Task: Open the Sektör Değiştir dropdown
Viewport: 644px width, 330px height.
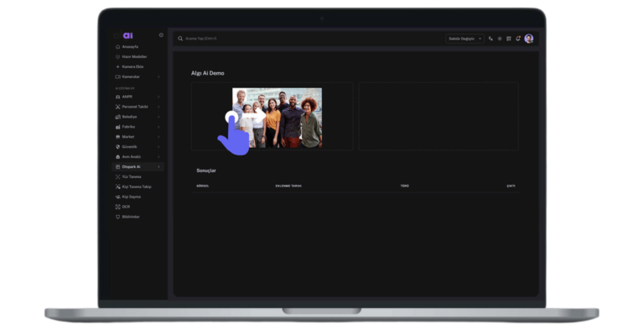Action: coord(465,39)
